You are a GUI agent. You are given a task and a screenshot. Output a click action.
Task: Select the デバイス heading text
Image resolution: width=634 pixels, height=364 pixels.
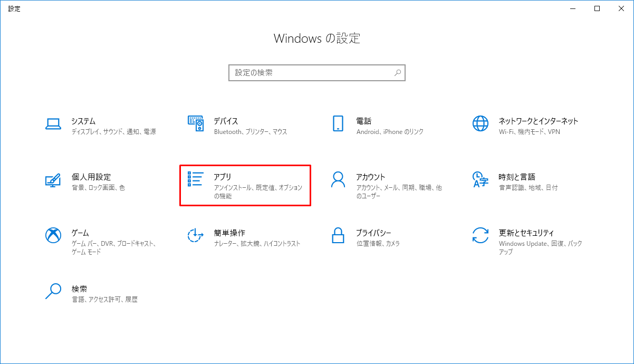tap(226, 121)
